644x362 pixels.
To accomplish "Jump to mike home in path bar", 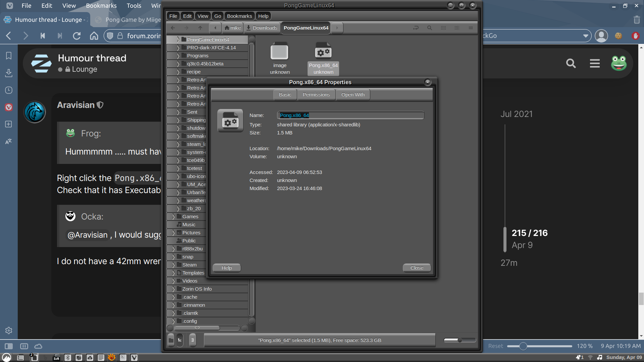I will click(x=233, y=28).
